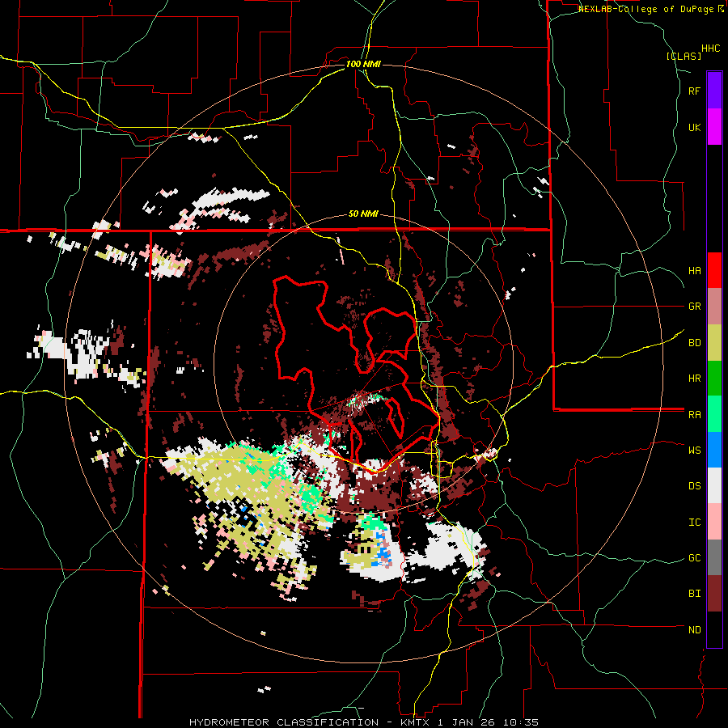Click the GR legend color swatch
The height and width of the screenshot is (728, 728).
(714, 306)
